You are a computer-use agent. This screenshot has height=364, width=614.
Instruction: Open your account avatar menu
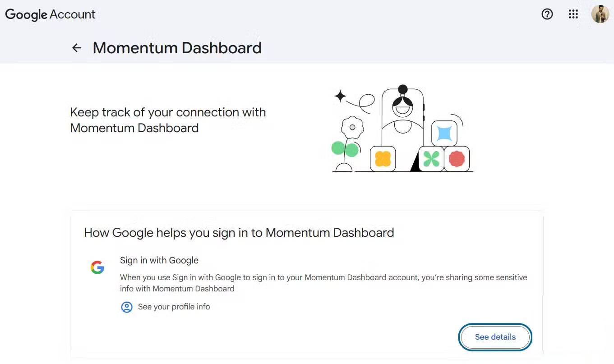pos(600,14)
